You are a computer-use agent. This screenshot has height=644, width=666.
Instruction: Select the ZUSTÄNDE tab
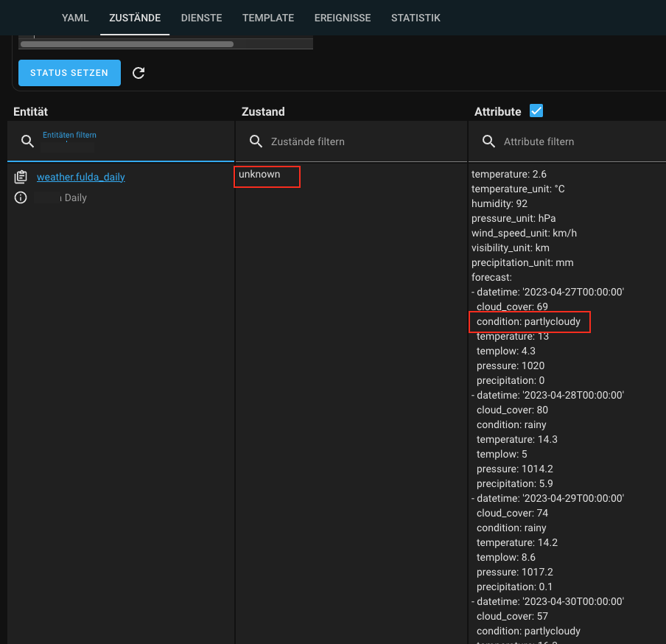click(x=134, y=18)
